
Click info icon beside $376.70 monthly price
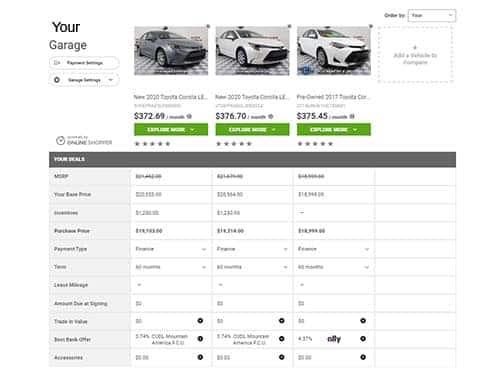pyautogui.click(x=271, y=116)
